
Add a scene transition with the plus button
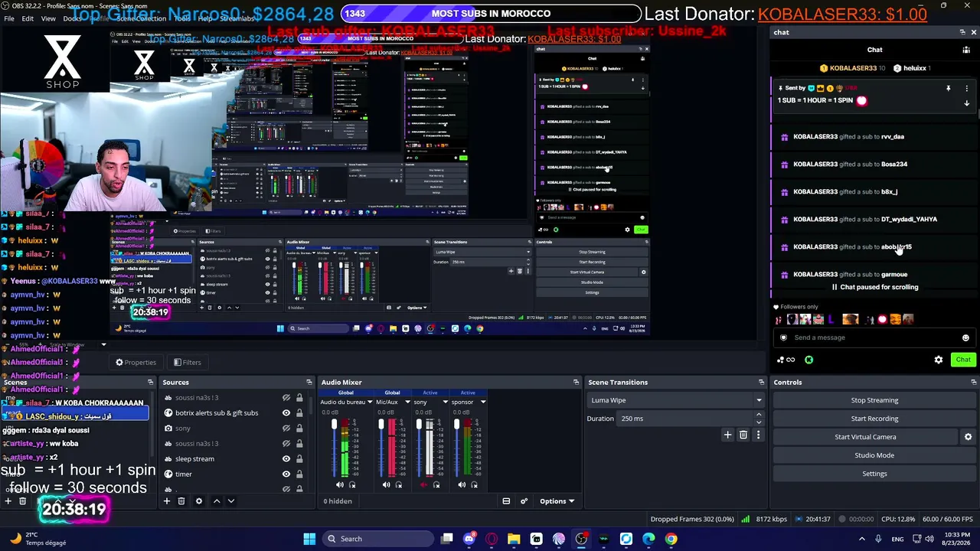click(x=727, y=435)
